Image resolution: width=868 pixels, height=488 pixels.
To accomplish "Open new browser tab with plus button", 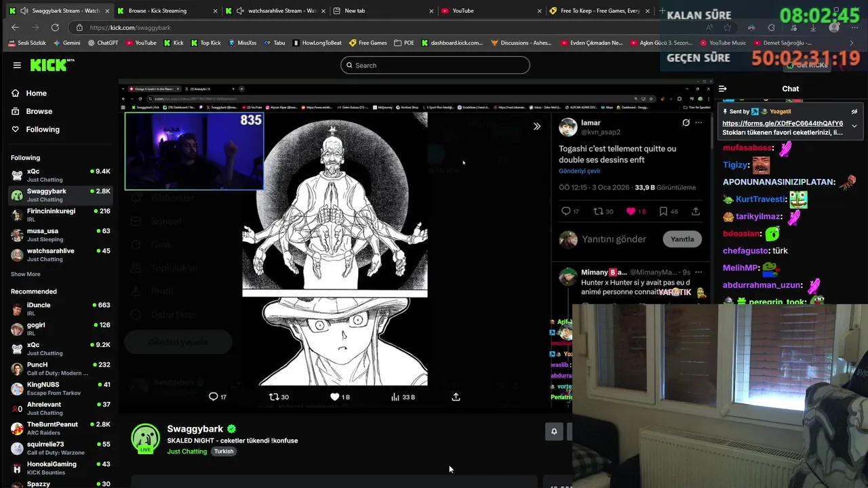I will [662, 11].
